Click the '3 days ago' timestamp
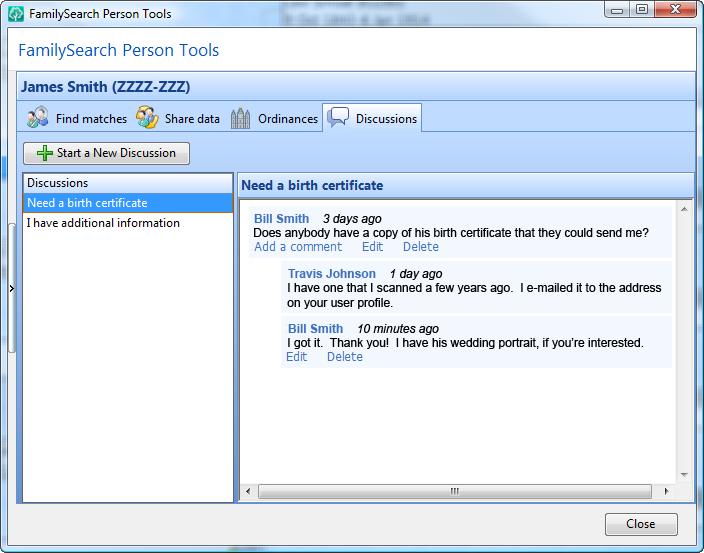Viewport: 704px width, 553px height. click(352, 219)
